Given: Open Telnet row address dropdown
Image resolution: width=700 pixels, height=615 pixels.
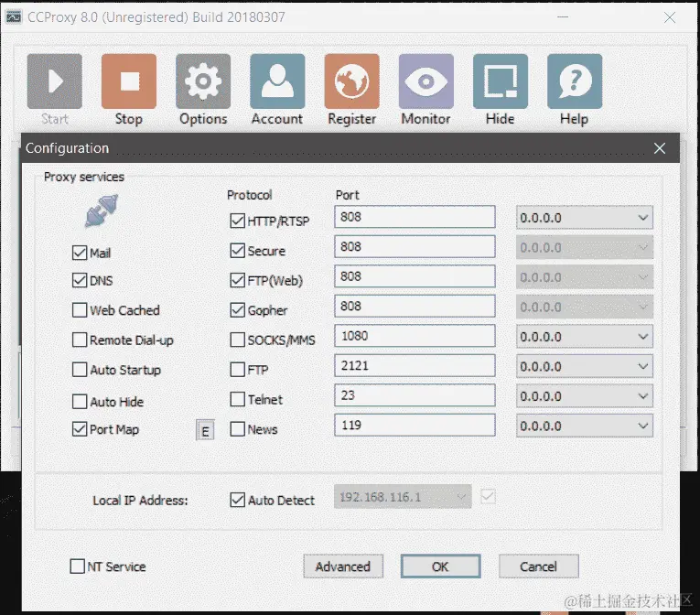Looking at the screenshot, I should [x=585, y=395].
